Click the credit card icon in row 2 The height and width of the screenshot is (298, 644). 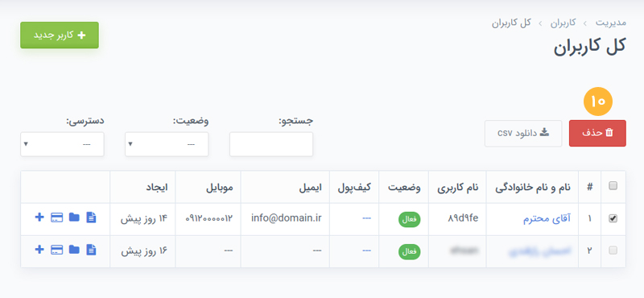56,250
